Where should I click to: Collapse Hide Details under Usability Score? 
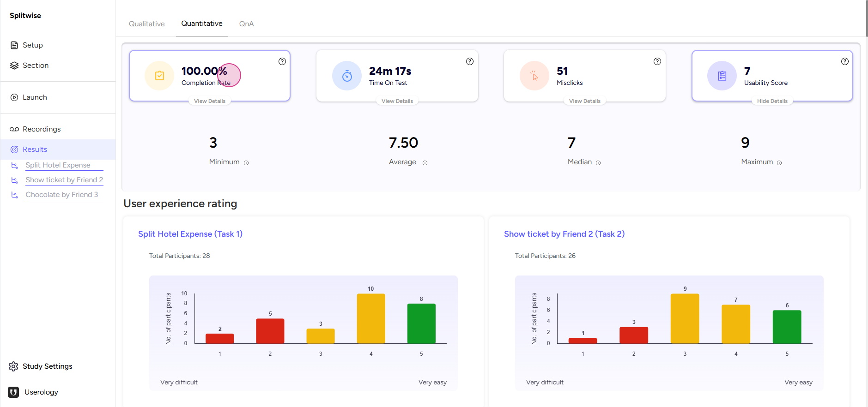772,101
